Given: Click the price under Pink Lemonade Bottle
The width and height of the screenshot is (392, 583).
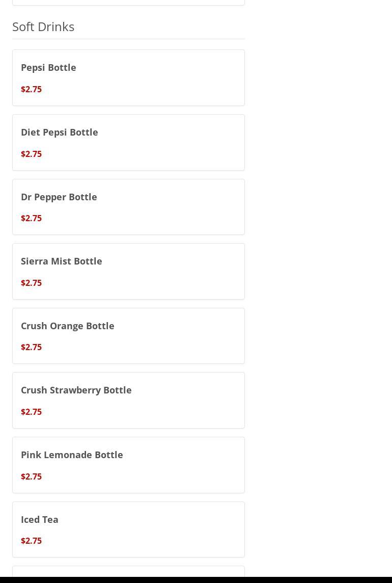Looking at the screenshot, I should (31, 476).
